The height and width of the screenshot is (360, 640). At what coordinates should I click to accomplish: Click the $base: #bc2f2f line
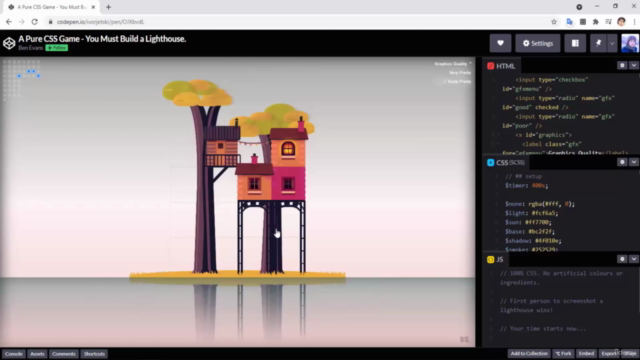tap(530, 231)
